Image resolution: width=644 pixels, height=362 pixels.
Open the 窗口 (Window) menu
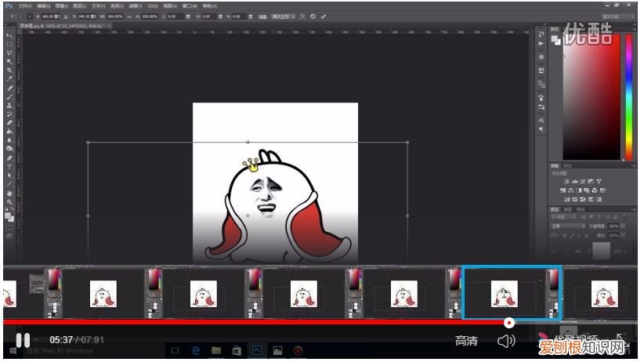[x=190, y=5]
